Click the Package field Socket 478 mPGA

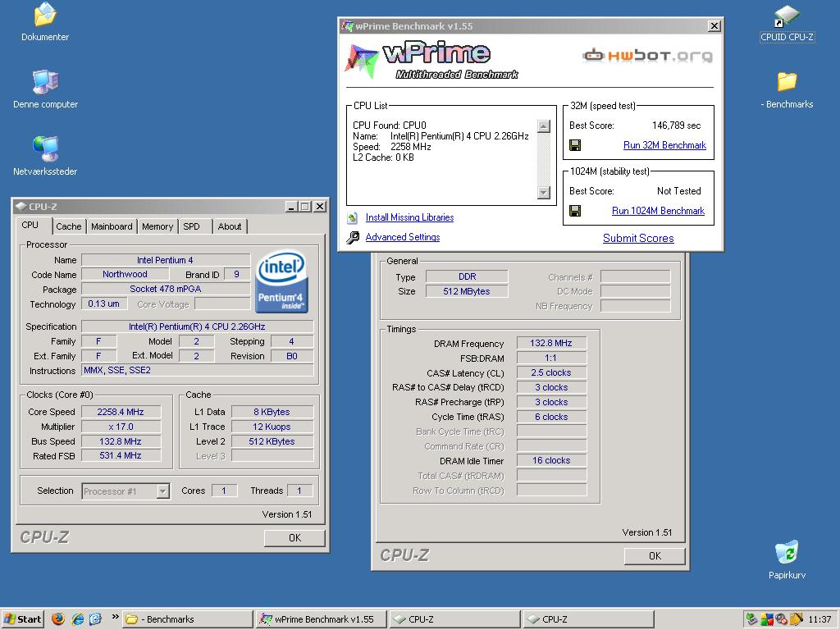click(166, 290)
